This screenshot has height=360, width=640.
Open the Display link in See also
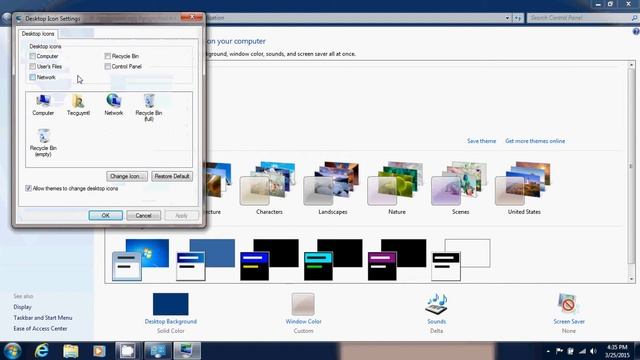point(22,307)
